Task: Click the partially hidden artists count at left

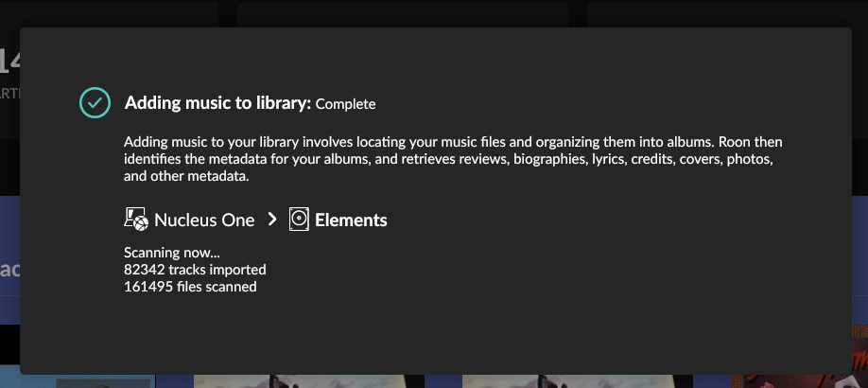Action: (x=9, y=62)
